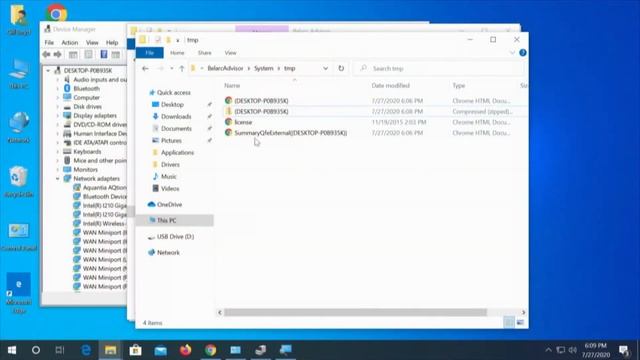Open the Network desktop icon
Screen dimensions: 640x360
(x=18, y=127)
